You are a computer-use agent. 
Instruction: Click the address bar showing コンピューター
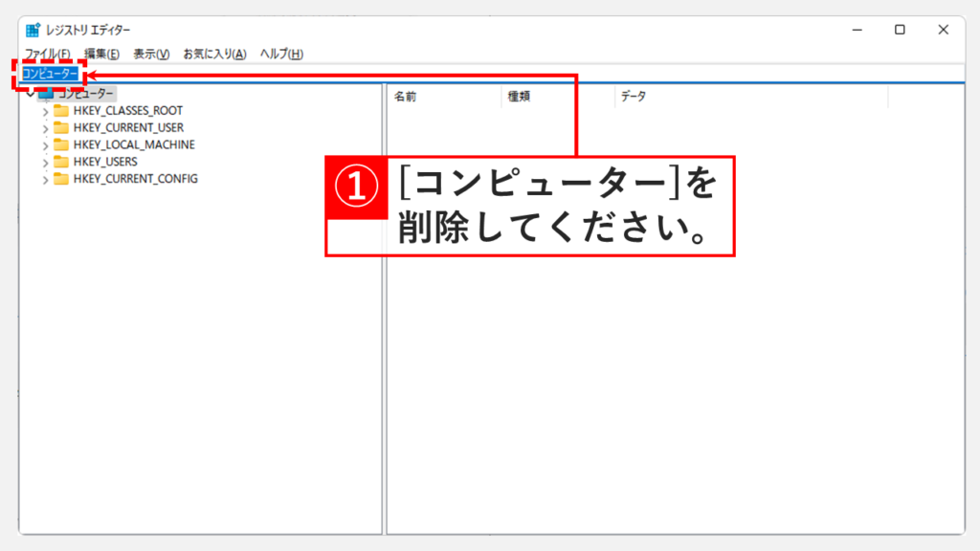tap(493, 74)
